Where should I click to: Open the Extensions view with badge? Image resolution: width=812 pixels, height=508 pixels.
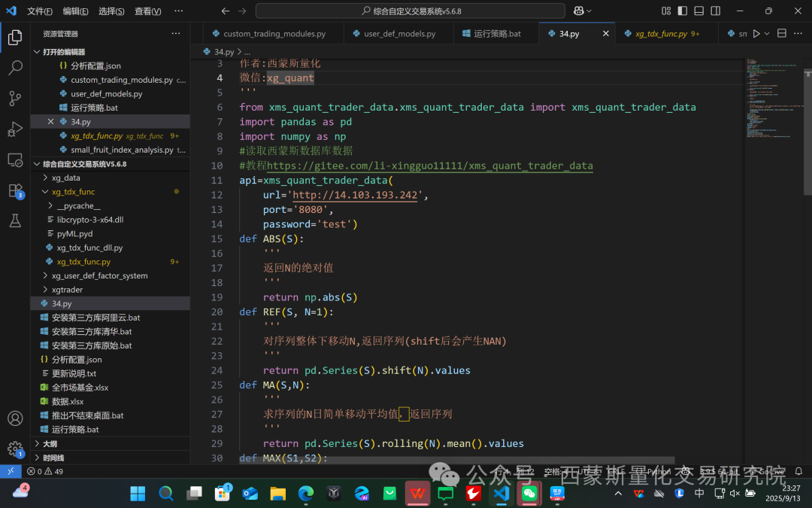click(x=15, y=190)
